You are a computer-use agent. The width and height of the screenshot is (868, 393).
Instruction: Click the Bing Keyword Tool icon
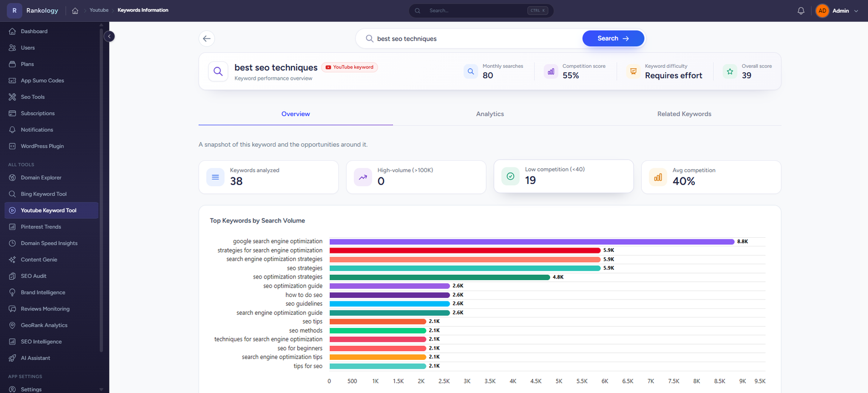pyautogui.click(x=12, y=194)
